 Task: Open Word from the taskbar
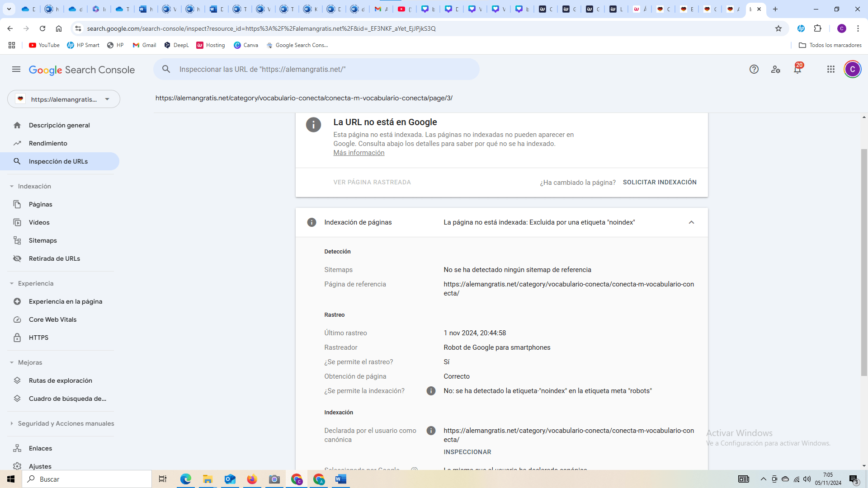tap(341, 479)
